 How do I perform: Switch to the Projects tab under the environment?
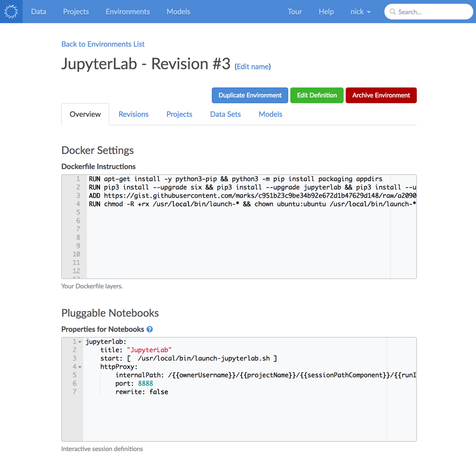(x=179, y=114)
